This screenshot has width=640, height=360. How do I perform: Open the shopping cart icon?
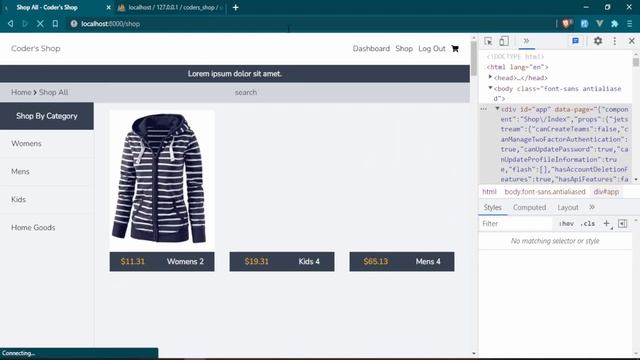pyautogui.click(x=455, y=49)
